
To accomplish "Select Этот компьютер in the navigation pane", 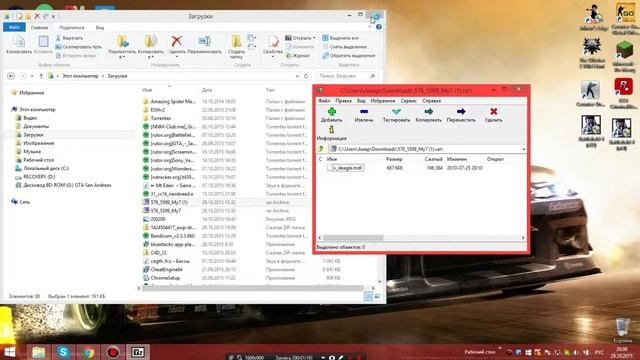I will point(33,109).
